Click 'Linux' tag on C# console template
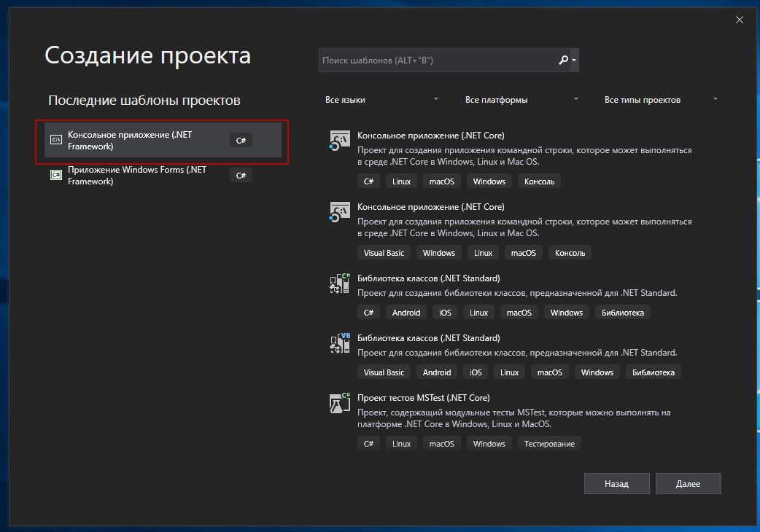Image resolution: width=760 pixels, height=532 pixels. coord(401,181)
